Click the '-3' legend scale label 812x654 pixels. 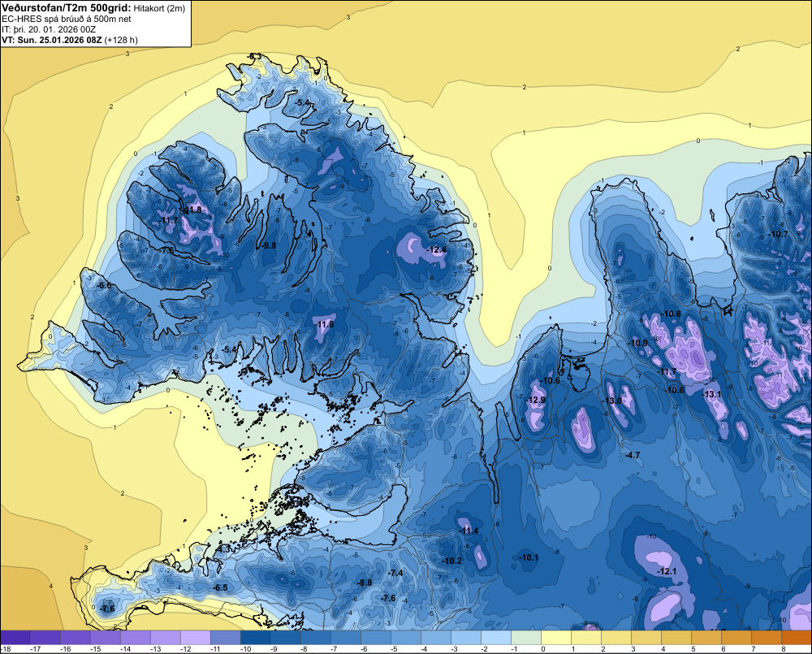coord(454,649)
